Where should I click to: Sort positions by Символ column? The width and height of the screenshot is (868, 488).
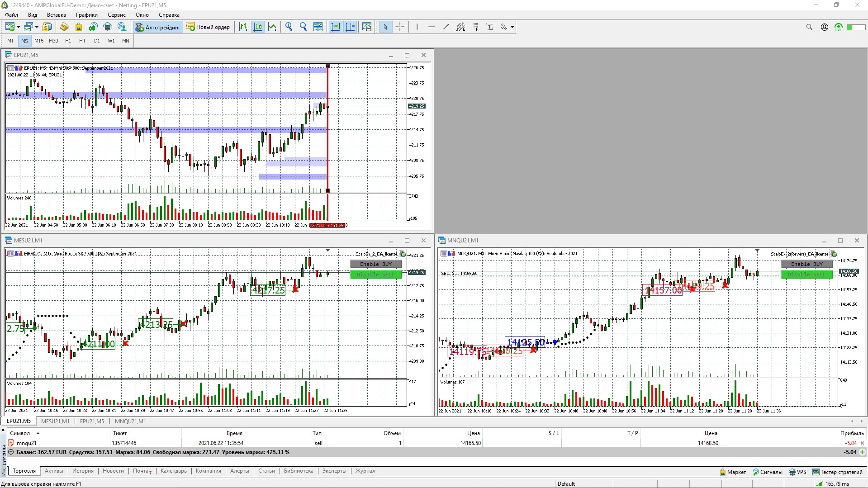tap(20, 433)
